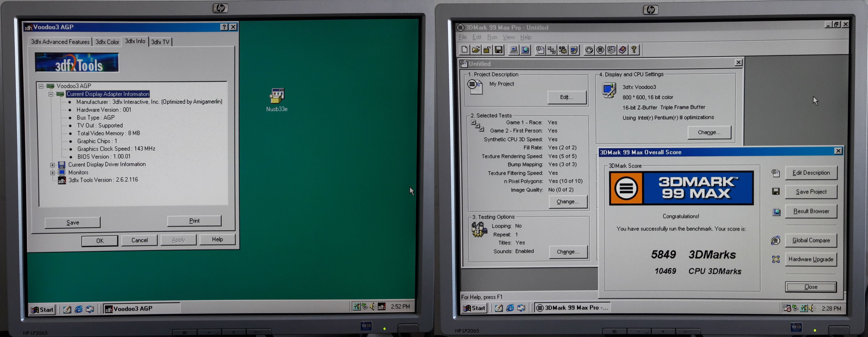Expand the Monitors tree node
This screenshot has height=337, width=868.
53,173
